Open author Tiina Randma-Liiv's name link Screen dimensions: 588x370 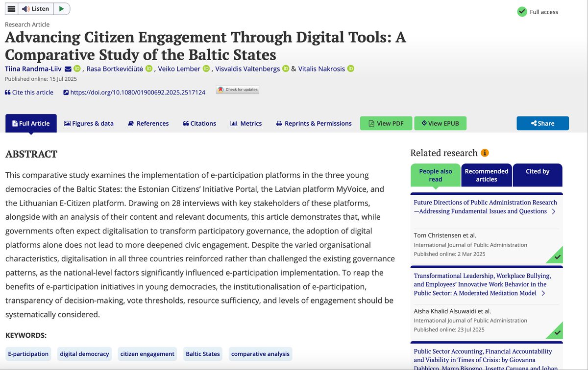pyautogui.click(x=33, y=69)
